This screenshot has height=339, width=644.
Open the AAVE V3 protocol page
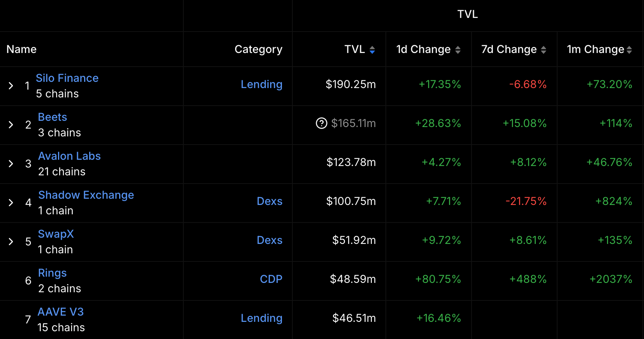point(61,312)
